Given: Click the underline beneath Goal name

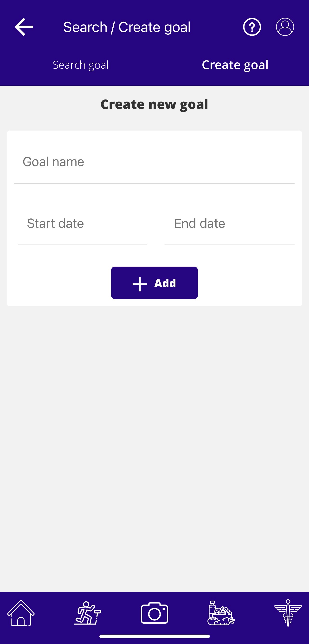Looking at the screenshot, I should click(x=154, y=183).
